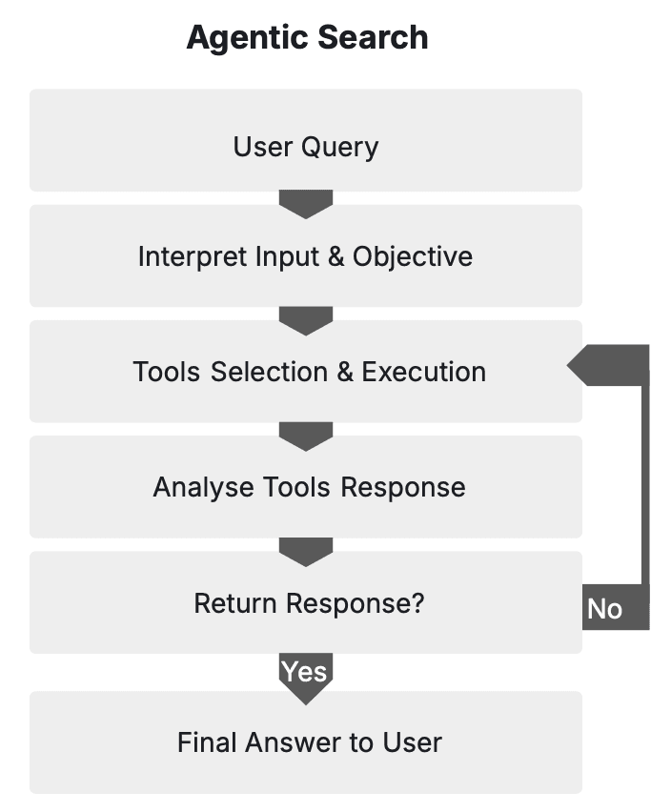Click the word Final in the bottom box
The image size is (671, 812).
205,742
